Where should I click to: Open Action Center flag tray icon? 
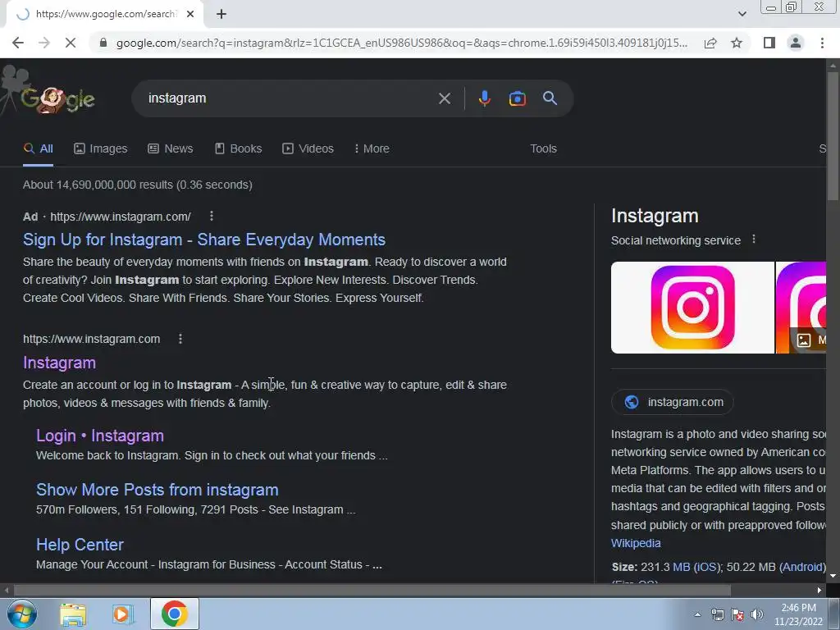737,615
